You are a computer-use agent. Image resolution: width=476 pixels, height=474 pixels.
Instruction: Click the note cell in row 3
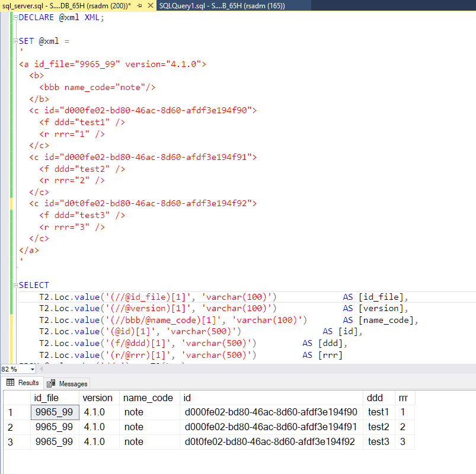[149, 442]
